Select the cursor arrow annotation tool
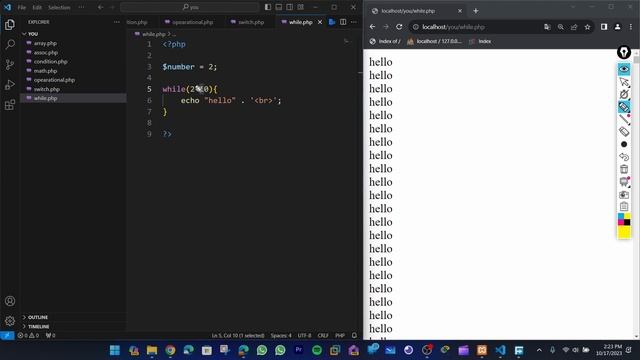 624,82
